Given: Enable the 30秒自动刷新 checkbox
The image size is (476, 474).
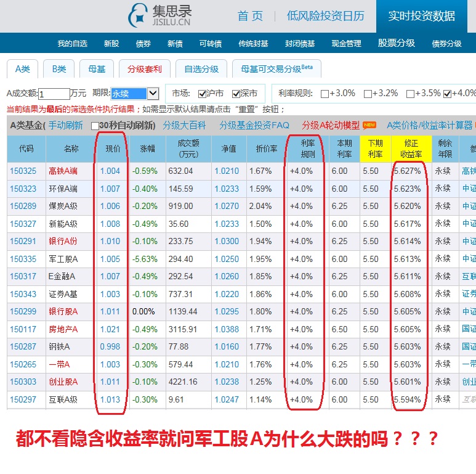Looking at the screenshot, I should point(95,126).
